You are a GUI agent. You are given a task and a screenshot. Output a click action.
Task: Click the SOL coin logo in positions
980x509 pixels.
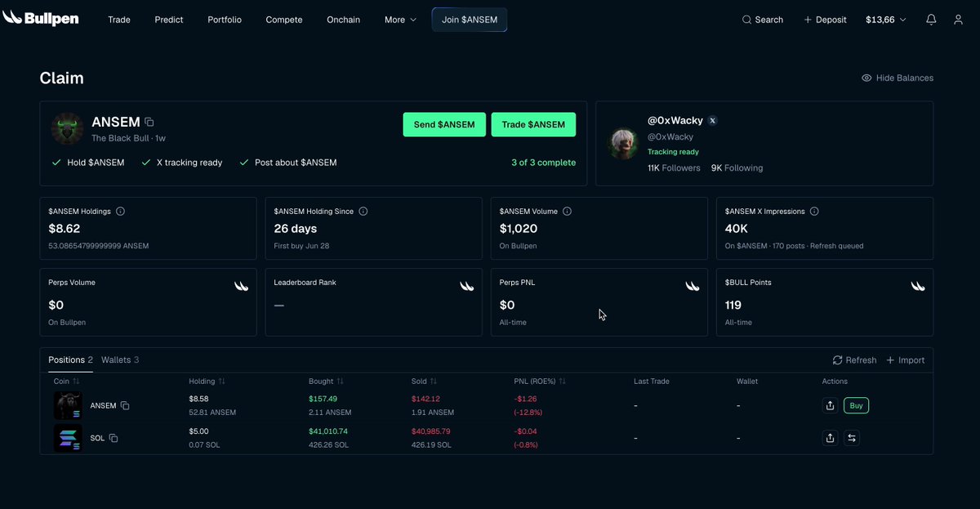point(68,438)
